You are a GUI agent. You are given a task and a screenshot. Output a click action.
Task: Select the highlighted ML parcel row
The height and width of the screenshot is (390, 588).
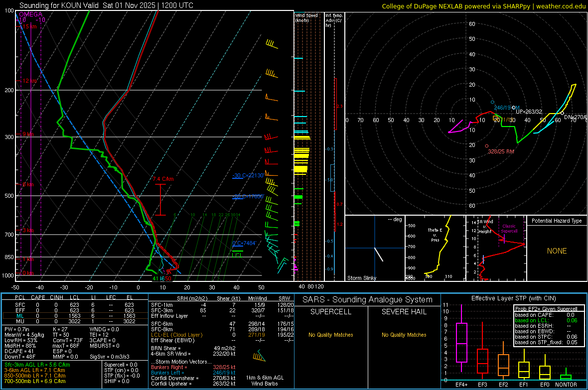(75, 316)
